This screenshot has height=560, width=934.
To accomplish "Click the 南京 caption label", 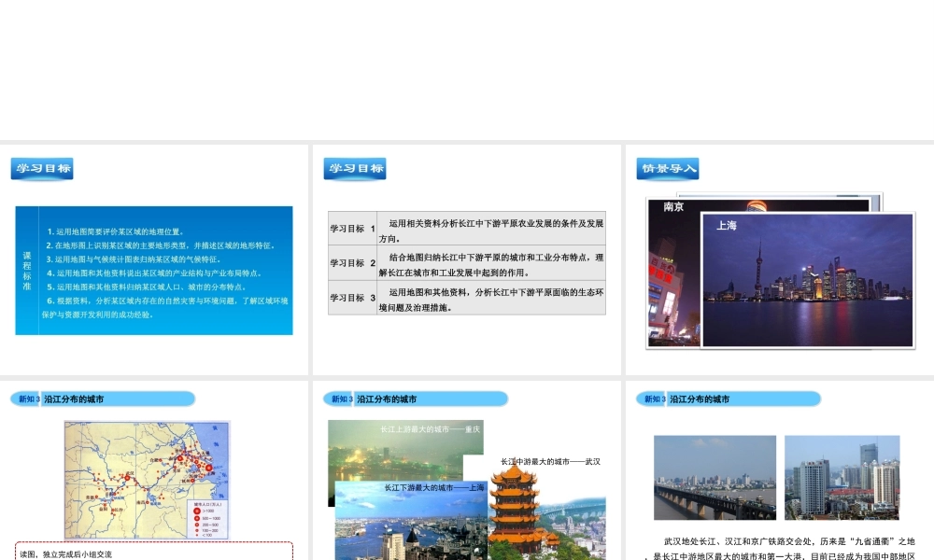I will [x=673, y=206].
